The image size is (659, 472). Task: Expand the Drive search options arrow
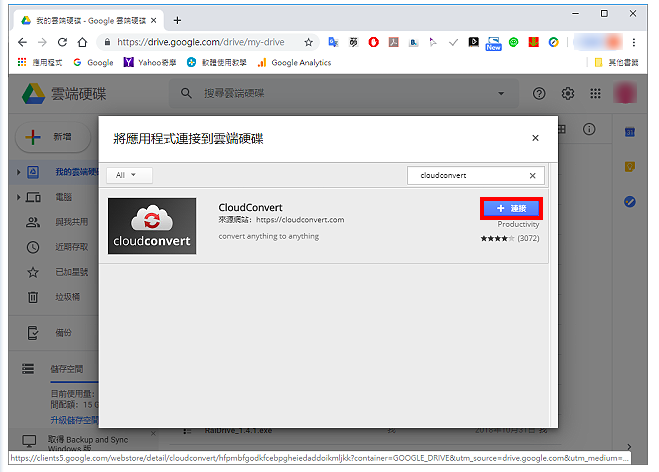501,93
